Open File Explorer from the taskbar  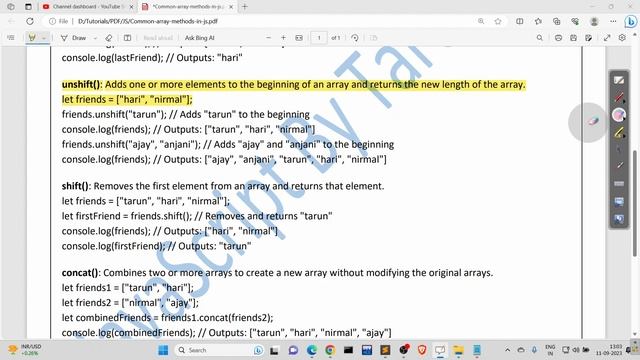458,350
